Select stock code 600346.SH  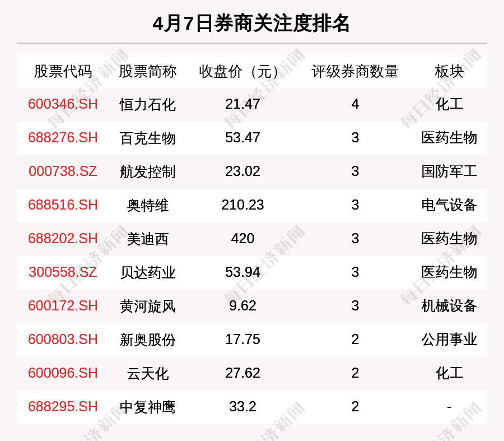63,104
